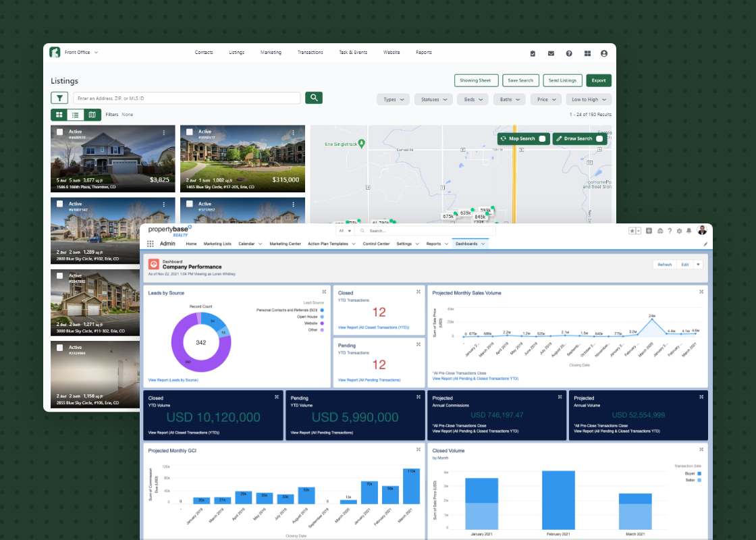Image resolution: width=756 pixels, height=540 pixels.
Task: Open the clipboard tasks icon in Front Office header
Action: click(533, 53)
